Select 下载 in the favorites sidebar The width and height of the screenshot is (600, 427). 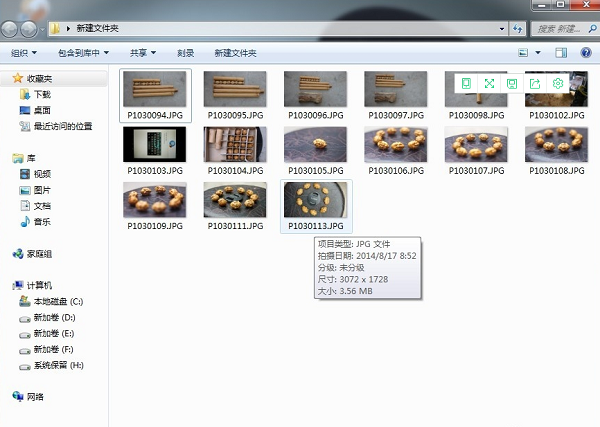pyautogui.click(x=41, y=94)
